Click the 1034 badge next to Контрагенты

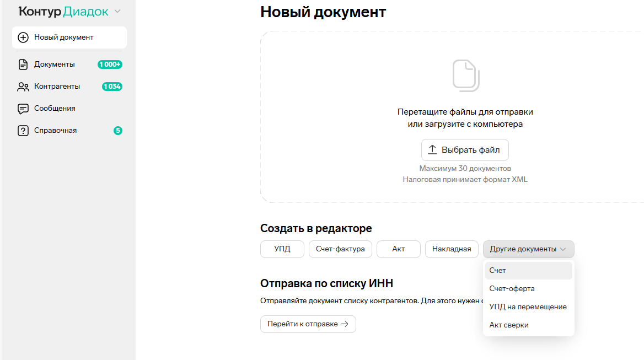coord(112,87)
